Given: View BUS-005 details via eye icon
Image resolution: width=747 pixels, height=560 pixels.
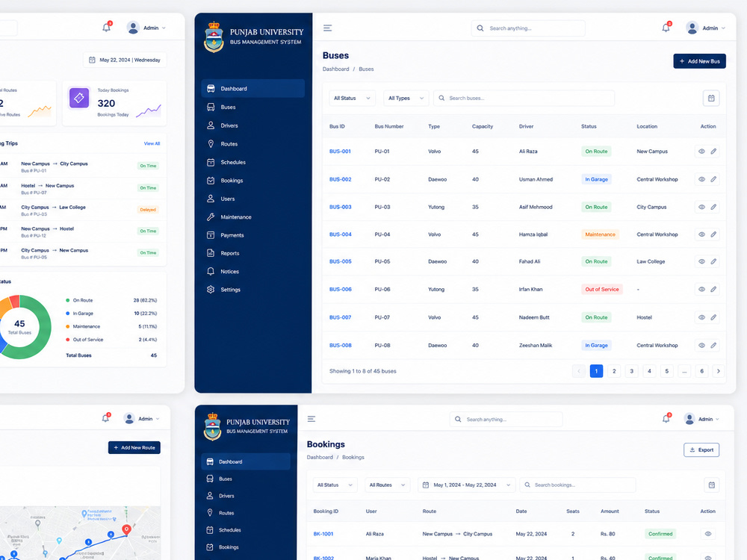Looking at the screenshot, I should tap(701, 261).
